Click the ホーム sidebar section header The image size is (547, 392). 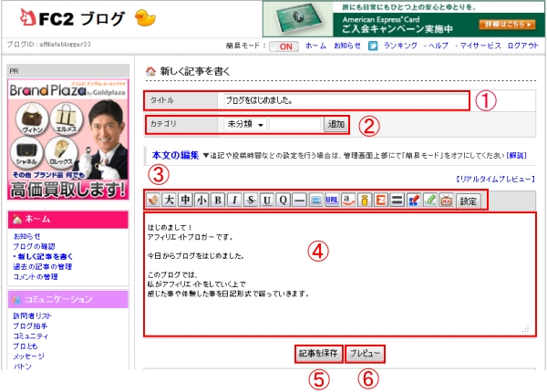click(68, 220)
